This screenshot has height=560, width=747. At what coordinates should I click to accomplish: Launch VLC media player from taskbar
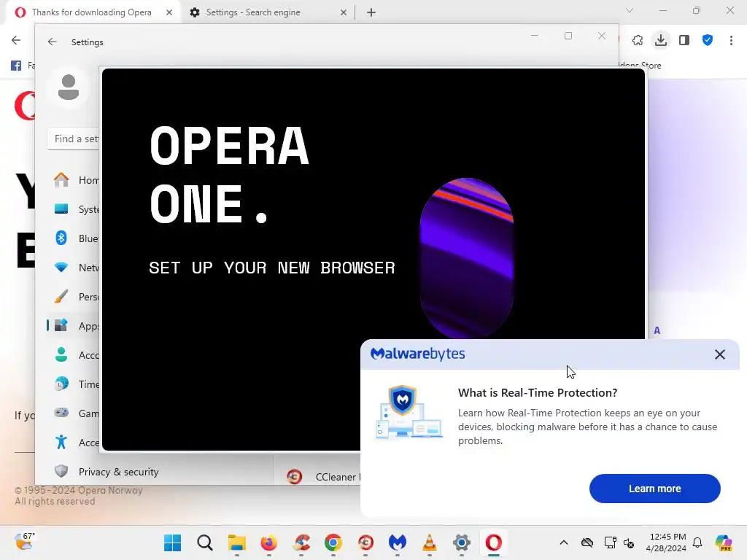430,542
